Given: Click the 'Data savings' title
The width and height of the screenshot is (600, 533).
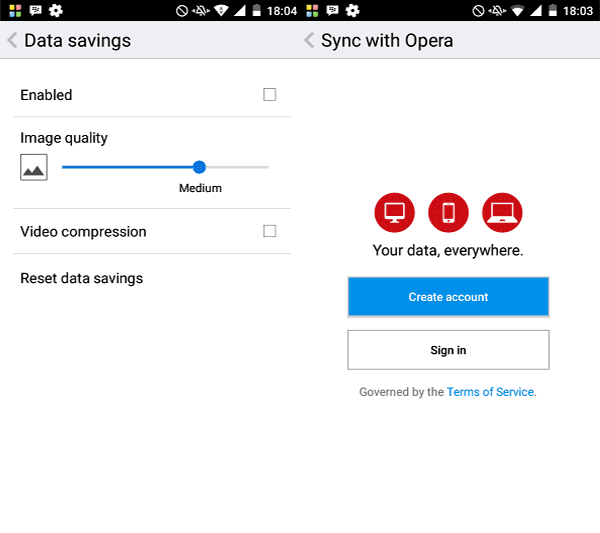Looking at the screenshot, I should point(77,41).
